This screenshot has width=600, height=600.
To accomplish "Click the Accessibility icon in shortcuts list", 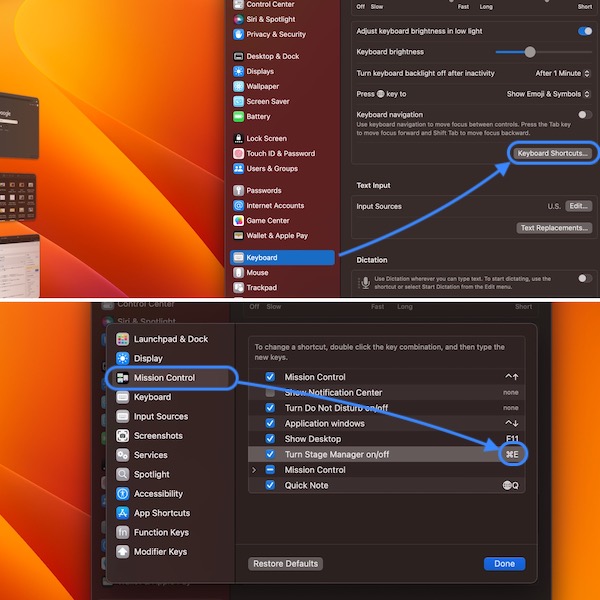I will tap(122, 494).
